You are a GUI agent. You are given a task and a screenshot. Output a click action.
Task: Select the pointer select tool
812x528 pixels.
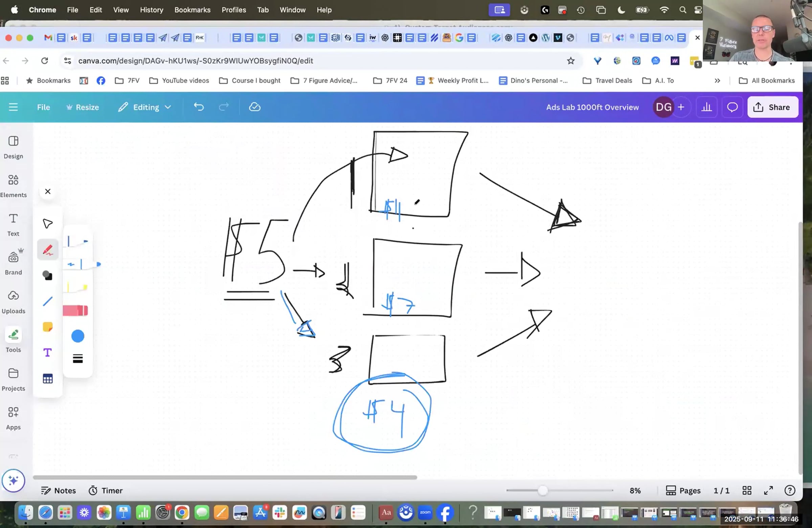coord(47,224)
